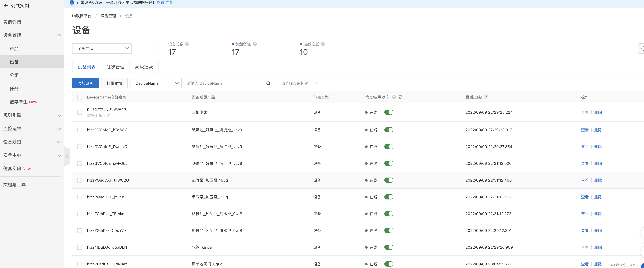This screenshot has height=268, width=644.
Task: Click 查看 for device pTizqiYztUy839QAhr6i
Action: [x=585, y=112]
